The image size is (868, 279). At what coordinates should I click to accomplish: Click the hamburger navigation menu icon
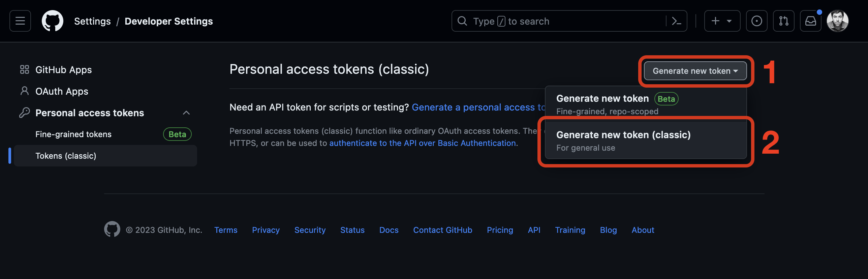pos(20,21)
